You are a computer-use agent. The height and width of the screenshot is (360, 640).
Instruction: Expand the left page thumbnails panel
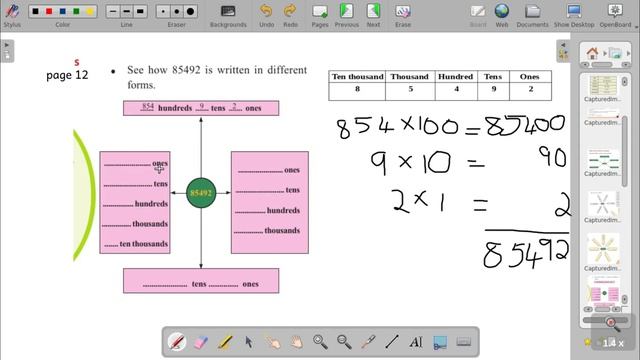point(7,51)
